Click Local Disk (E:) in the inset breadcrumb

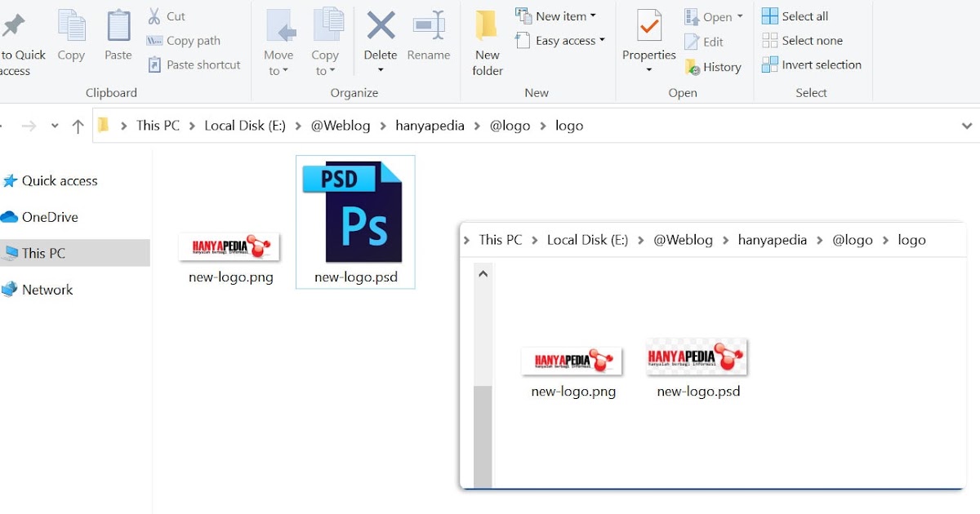pos(588,240)
